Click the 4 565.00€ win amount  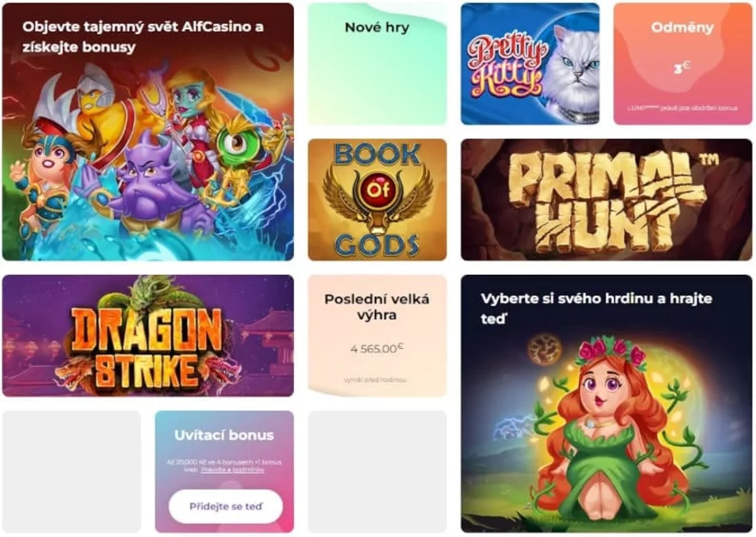376,348
